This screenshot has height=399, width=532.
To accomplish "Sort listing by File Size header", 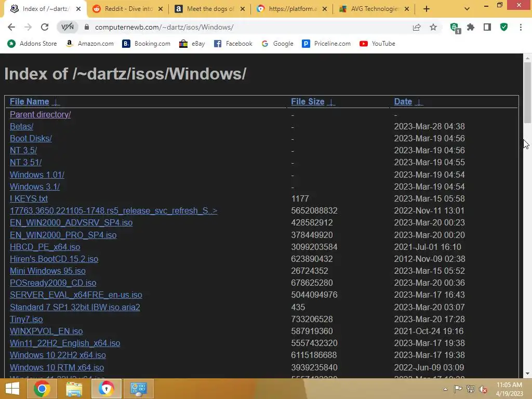I will 308,101.
